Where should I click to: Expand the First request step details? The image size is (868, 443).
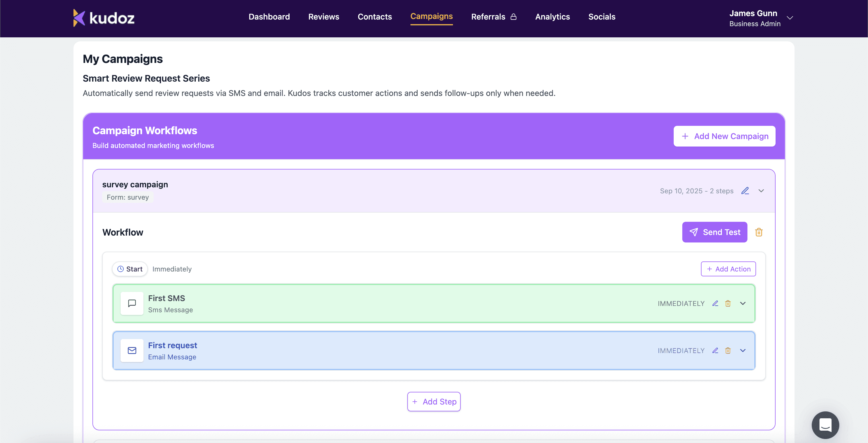point(743,350)
